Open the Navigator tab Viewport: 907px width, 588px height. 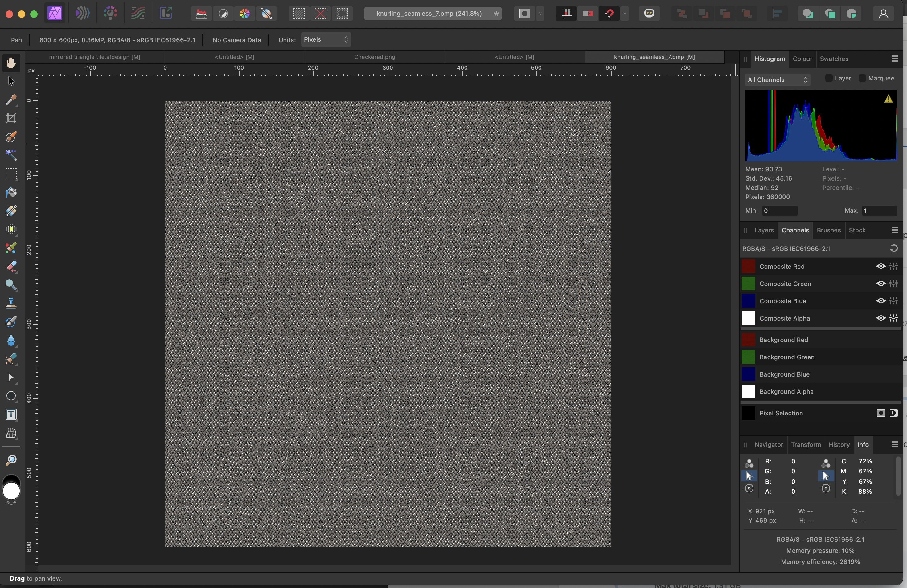coord(769,445)
